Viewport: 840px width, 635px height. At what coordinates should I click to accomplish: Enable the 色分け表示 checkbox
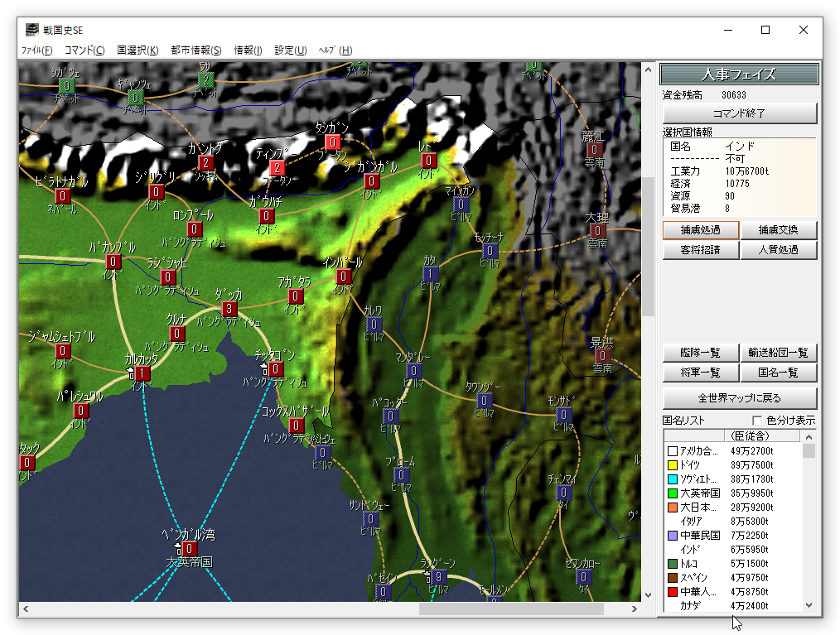pos(756,421)
